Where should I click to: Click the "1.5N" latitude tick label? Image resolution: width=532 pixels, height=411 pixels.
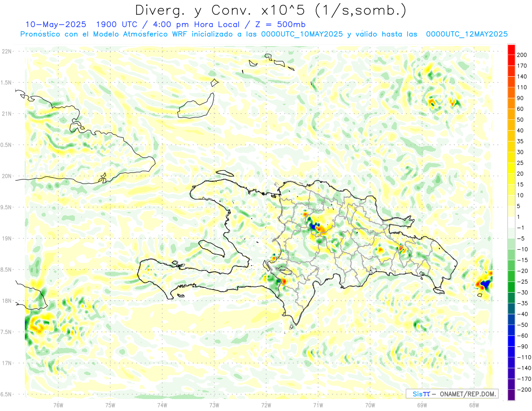(x=7, y=82)
